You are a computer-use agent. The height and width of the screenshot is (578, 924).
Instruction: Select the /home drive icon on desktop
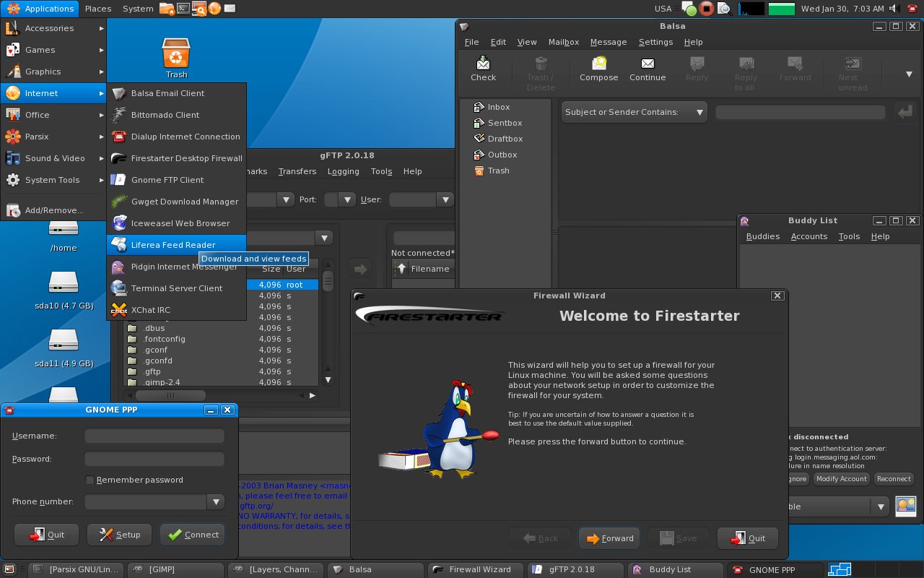point(64,228)
